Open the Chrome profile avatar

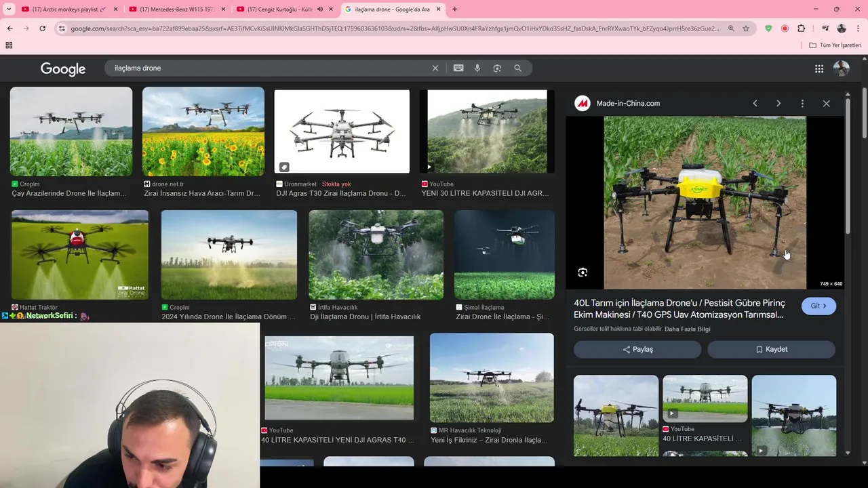click(842, 28)
